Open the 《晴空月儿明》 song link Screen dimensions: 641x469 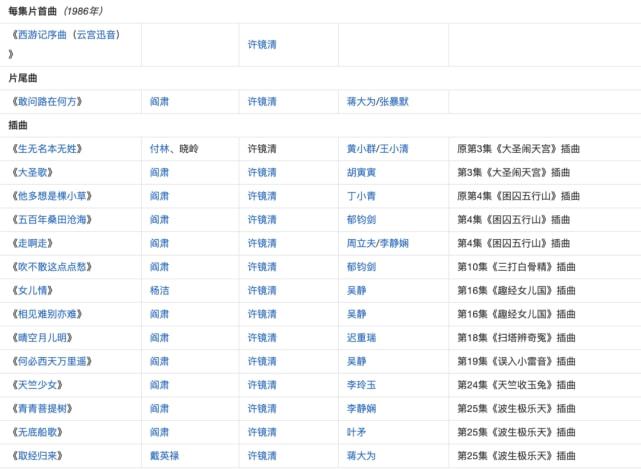42,338
